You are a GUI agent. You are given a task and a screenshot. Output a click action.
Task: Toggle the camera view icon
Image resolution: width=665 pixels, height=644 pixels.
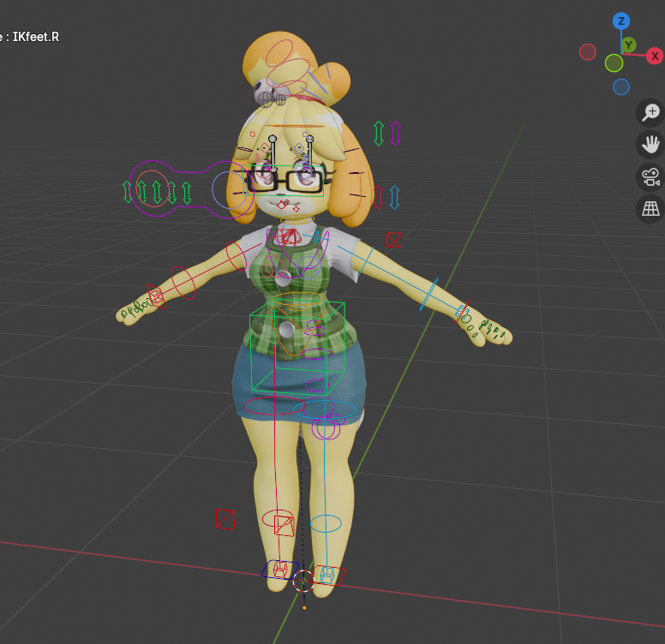pos(650,177)
